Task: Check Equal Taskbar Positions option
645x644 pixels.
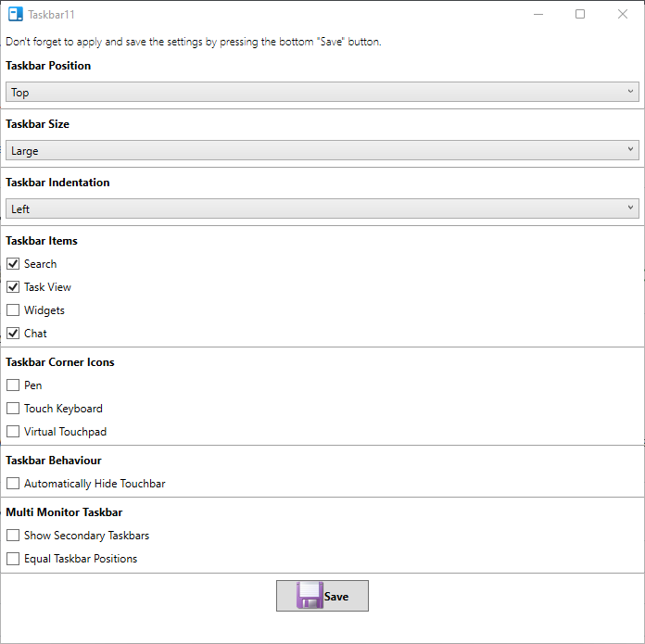Action: [x=13, y=559]
